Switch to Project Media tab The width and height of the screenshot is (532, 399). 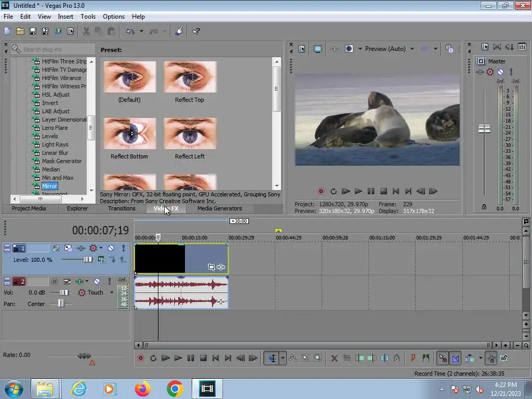29,208
